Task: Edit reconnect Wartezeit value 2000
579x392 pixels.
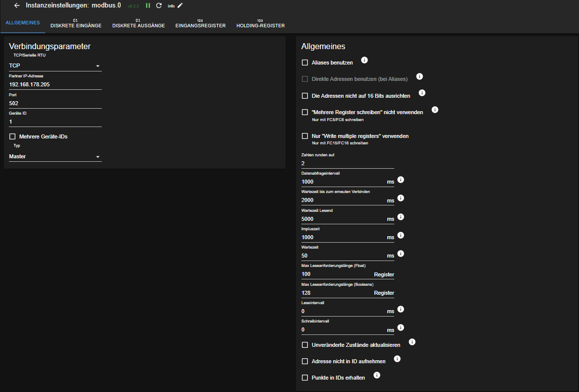Action: click(344, 200)
